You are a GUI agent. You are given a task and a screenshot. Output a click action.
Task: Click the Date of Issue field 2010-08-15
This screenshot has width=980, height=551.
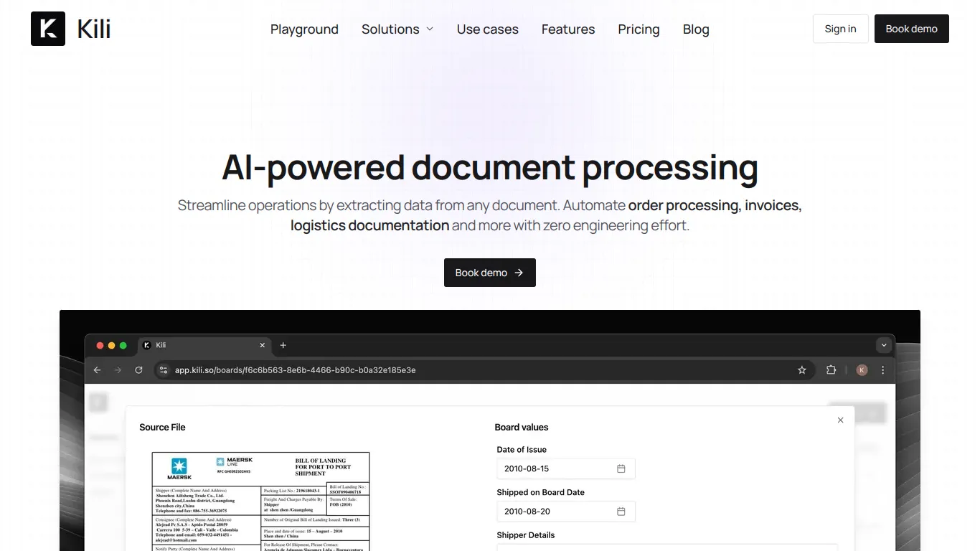tap(566, 468)
